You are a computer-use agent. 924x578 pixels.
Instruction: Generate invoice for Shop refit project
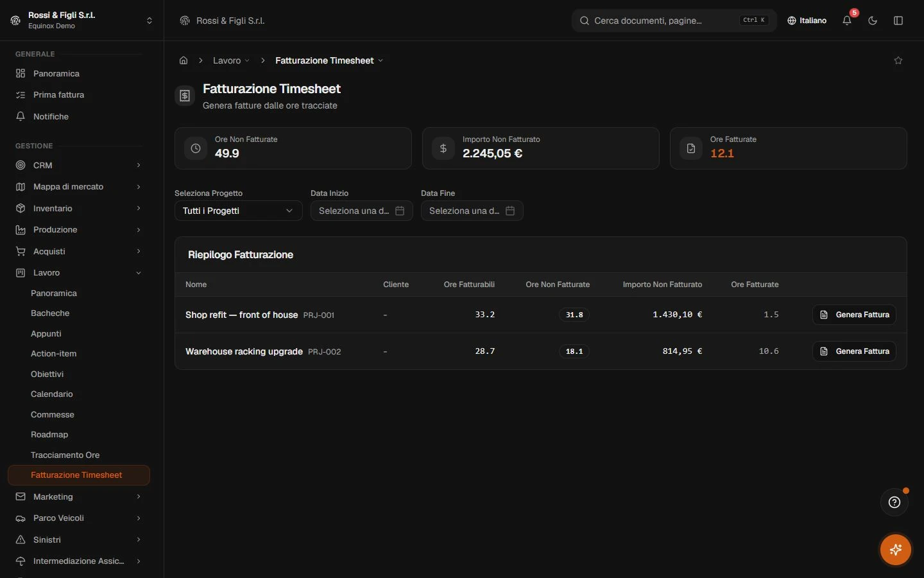pos(854,315)
